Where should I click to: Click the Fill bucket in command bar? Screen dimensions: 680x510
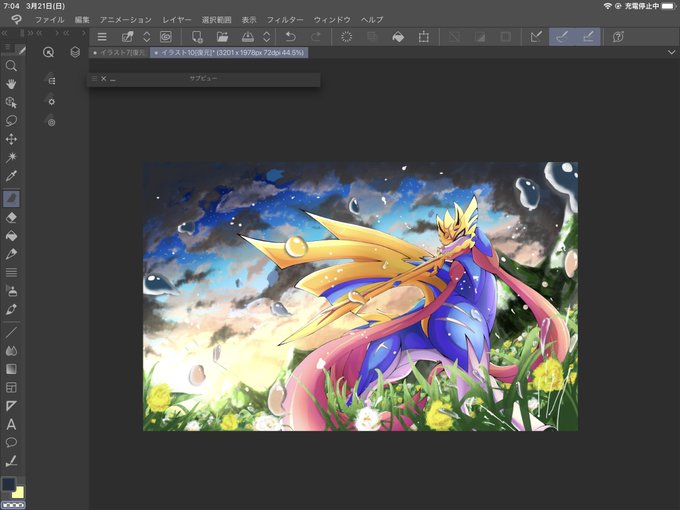pos(398,37)
